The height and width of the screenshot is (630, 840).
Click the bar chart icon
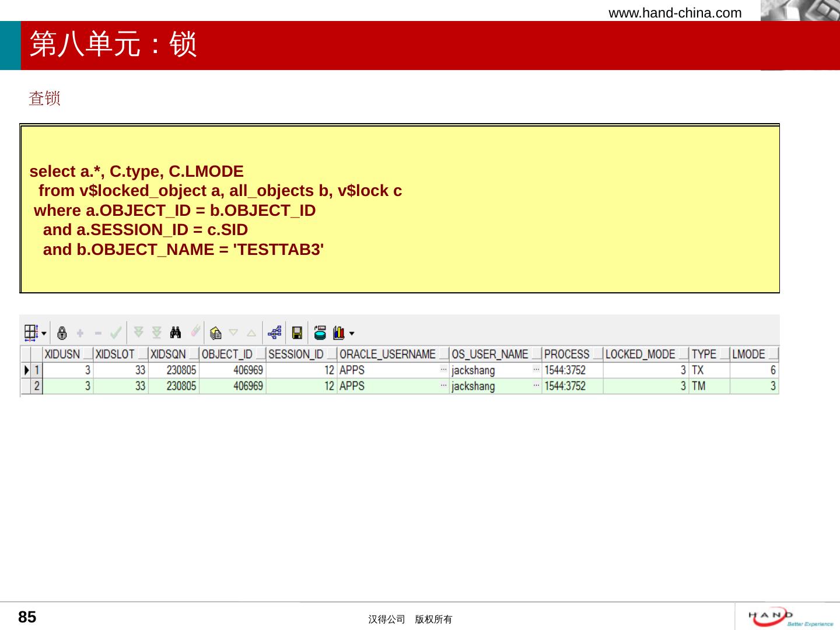(x=338, y=333)
